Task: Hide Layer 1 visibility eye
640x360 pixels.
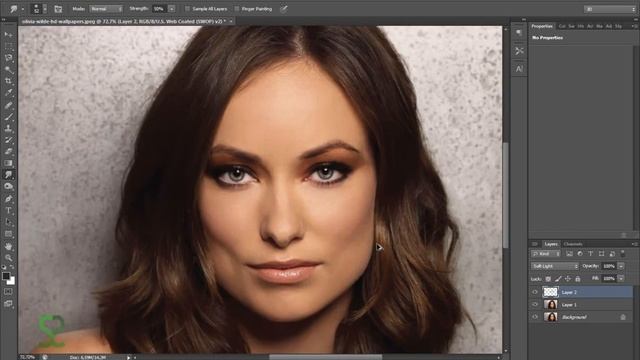Action: (x=535, y=304)
